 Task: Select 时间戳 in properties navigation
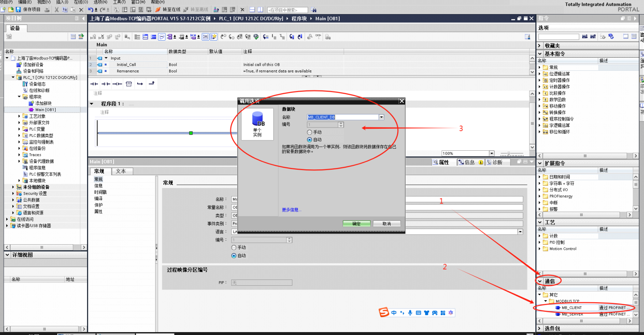[x=100, y=192]
